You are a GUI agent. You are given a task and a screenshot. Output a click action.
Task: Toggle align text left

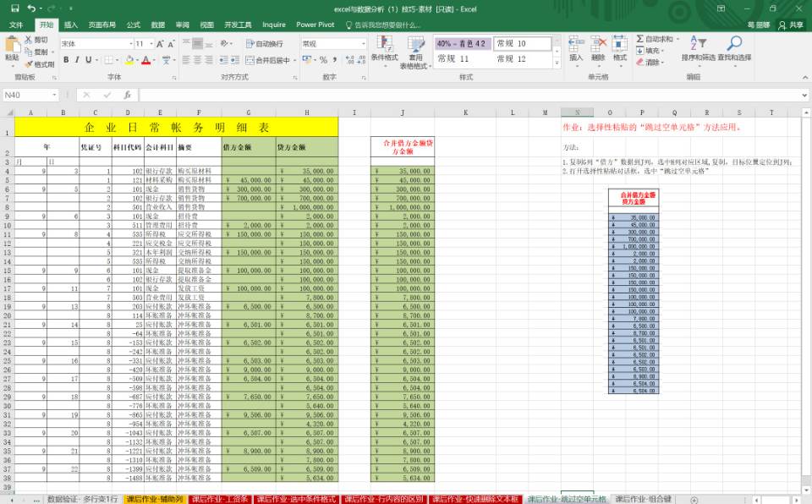[186, 60]
